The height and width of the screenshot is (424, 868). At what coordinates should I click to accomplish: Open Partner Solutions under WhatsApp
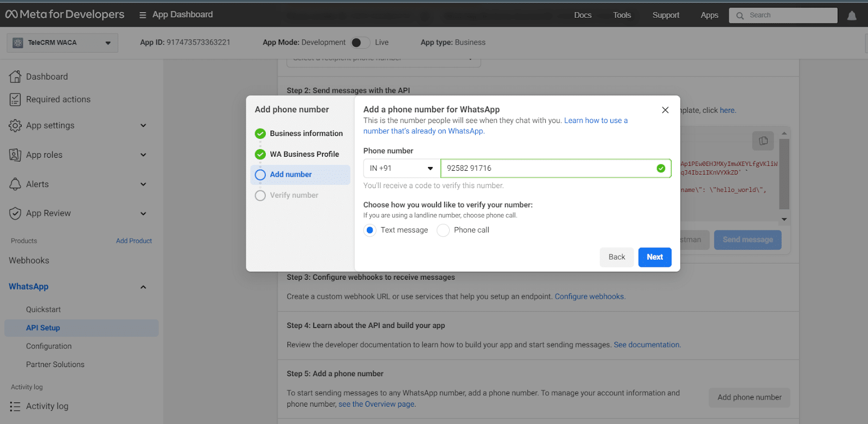tap(55, 364)
